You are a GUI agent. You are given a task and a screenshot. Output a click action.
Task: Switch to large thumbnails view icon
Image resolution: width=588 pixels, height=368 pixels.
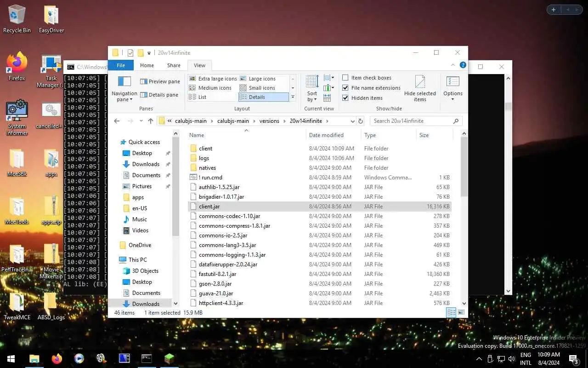pyautogui.click(x=461, y=313)
